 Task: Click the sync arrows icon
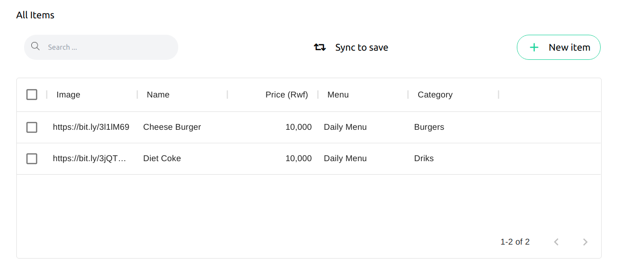pos(320,47)
